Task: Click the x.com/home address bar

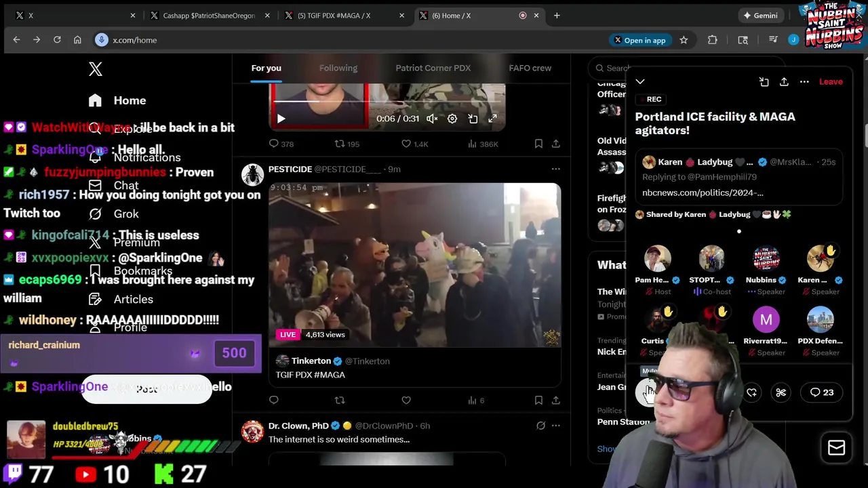Action: point(346,40)
